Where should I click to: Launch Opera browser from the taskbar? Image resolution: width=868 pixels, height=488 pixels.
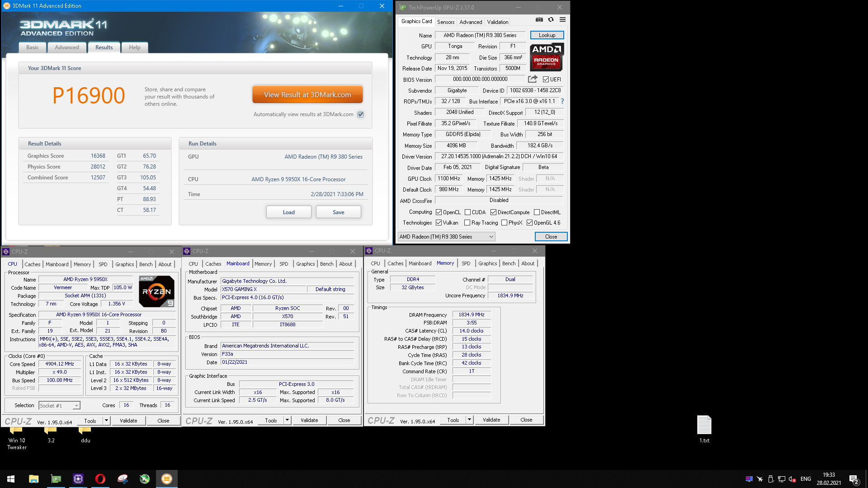point(100,479)
